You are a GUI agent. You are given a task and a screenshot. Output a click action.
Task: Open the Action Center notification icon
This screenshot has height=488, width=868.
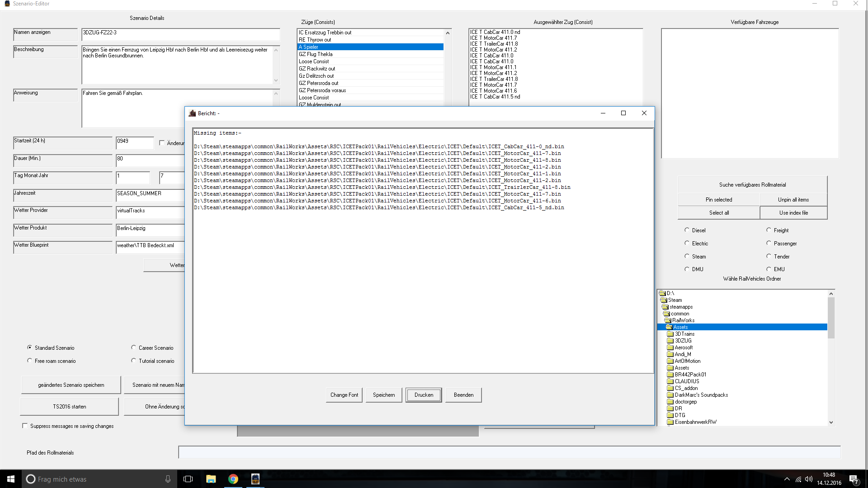854,479
